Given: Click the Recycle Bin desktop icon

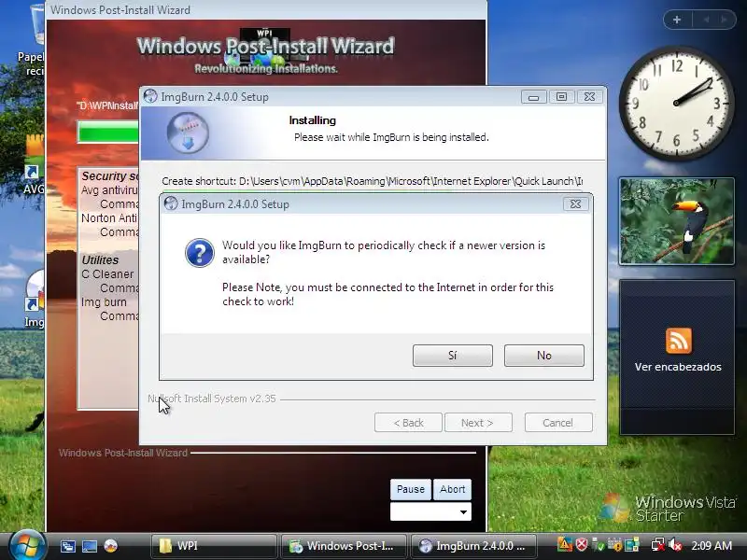Looking at the screenshot, I should pyautogui.click(x=36, y=24).
